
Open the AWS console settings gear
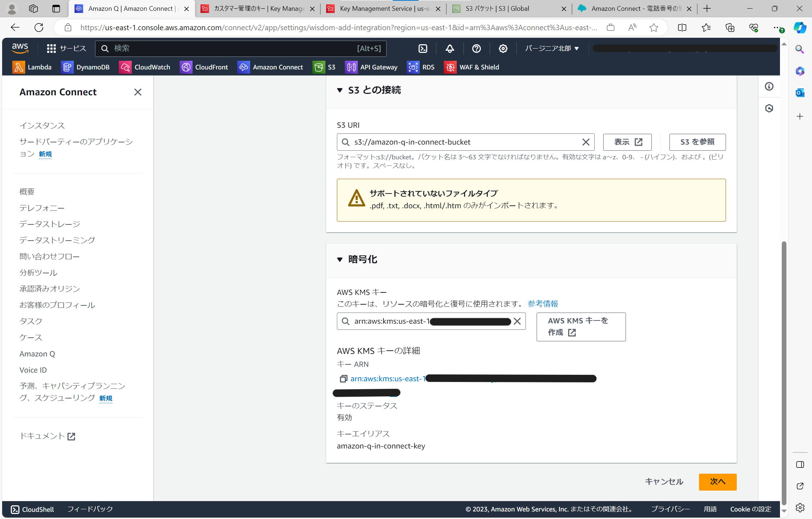503,49
